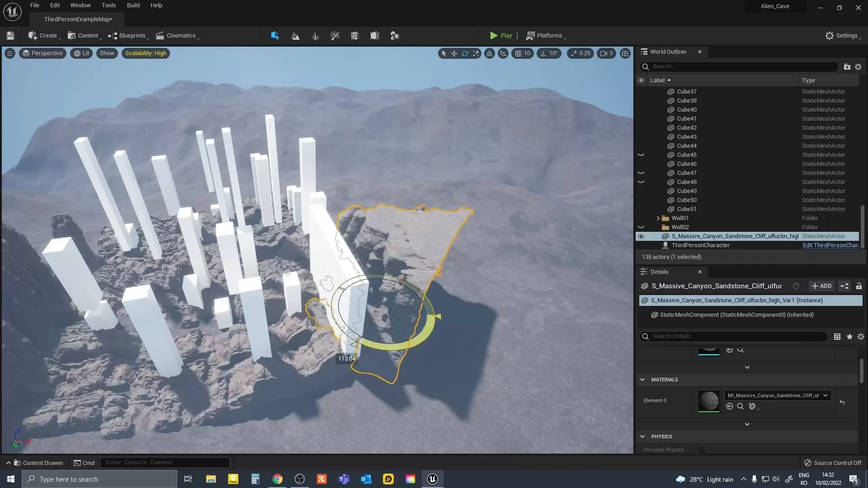The height and width of the screenshot is (488, 868).
Task: Select the Landscape mode icon in toolbar
Action: (x=295, y=36)
